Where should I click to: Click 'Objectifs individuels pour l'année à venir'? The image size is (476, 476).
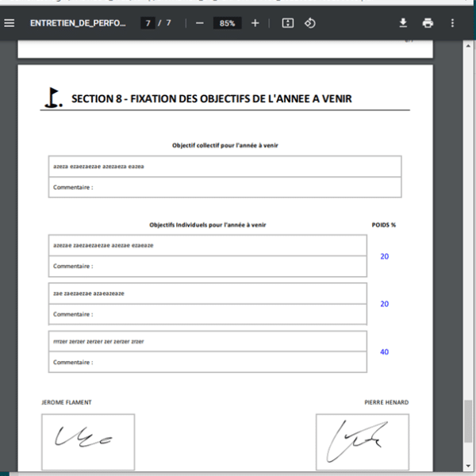pyautogui.click(x=207, y=225)
